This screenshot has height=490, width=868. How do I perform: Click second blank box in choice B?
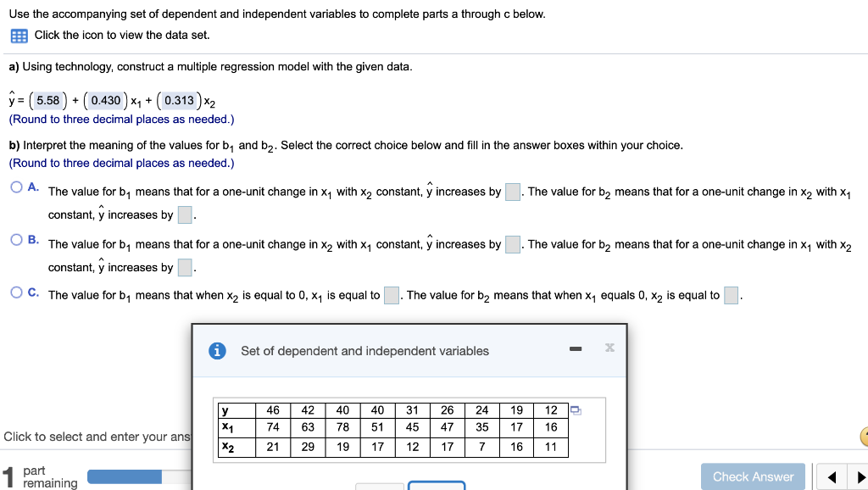tap(185, 267)
